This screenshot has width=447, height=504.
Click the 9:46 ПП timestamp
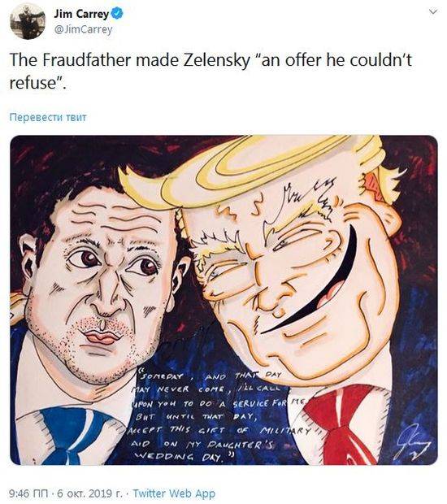pyautogui.click(x=29, y=493)
